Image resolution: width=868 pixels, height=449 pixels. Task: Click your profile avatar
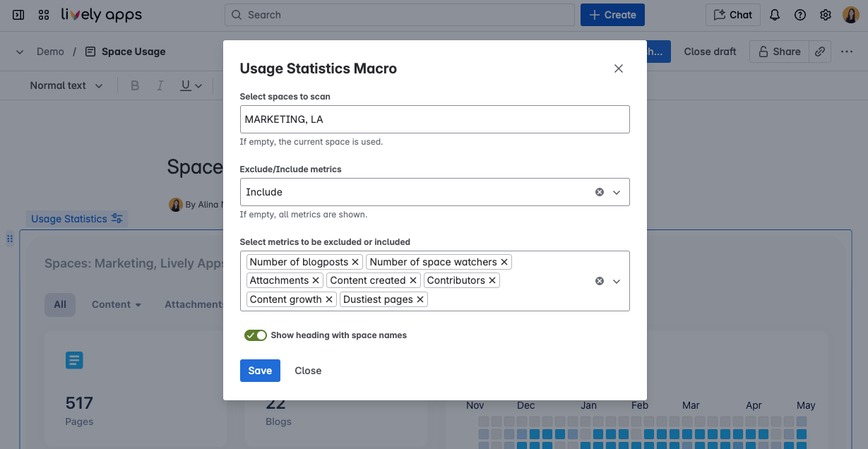tap(850, 14)
